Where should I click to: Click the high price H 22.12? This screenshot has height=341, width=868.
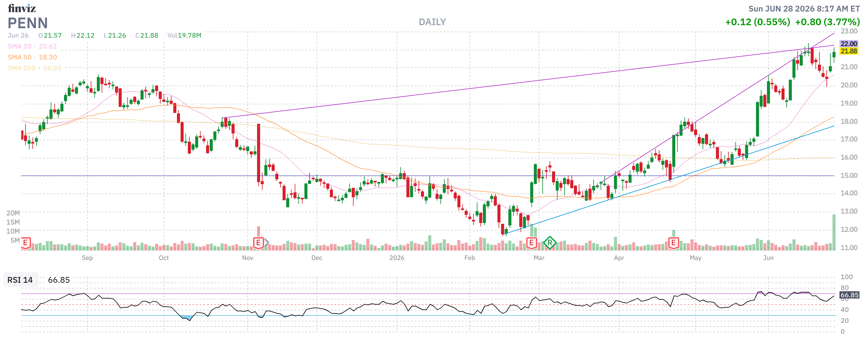(83, 36)
